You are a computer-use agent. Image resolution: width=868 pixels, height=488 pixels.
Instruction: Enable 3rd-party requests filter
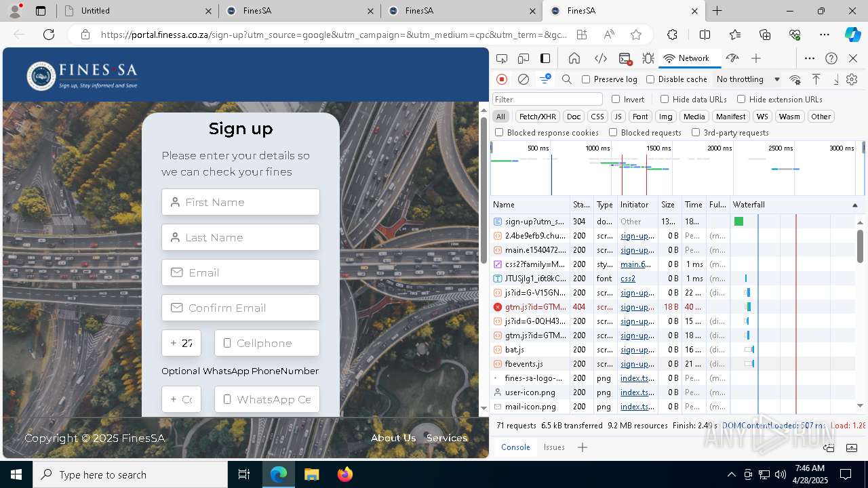pos(696,133)
